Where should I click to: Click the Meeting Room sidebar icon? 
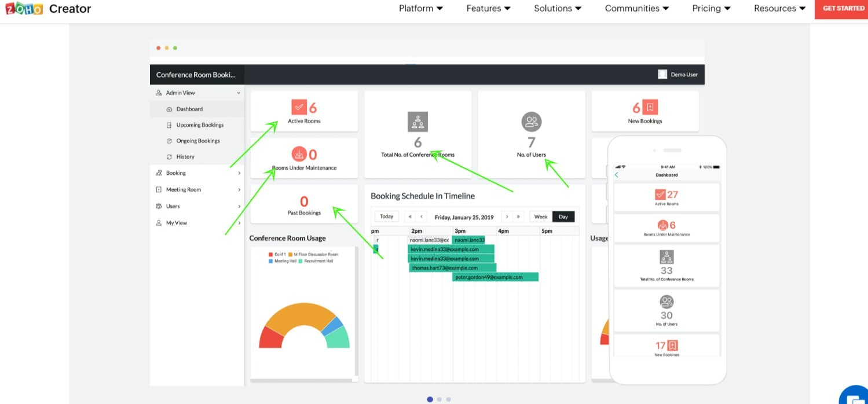point(159,190)
